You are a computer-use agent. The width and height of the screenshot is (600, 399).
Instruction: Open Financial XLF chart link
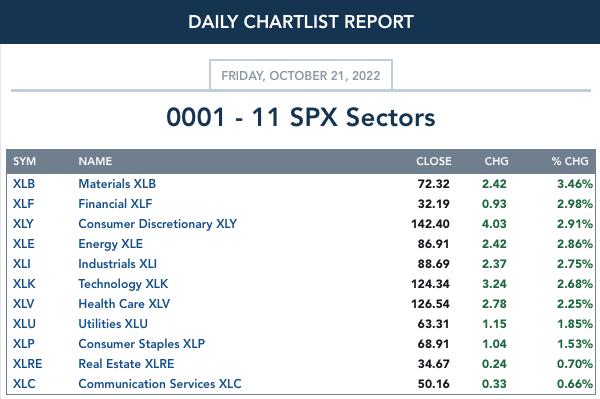pos(115,204)
